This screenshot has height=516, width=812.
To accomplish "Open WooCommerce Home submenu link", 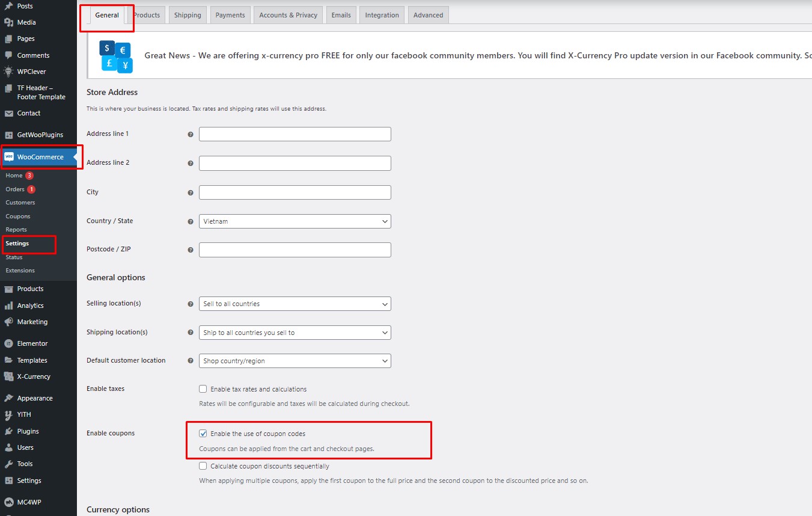I will [14, 176].
